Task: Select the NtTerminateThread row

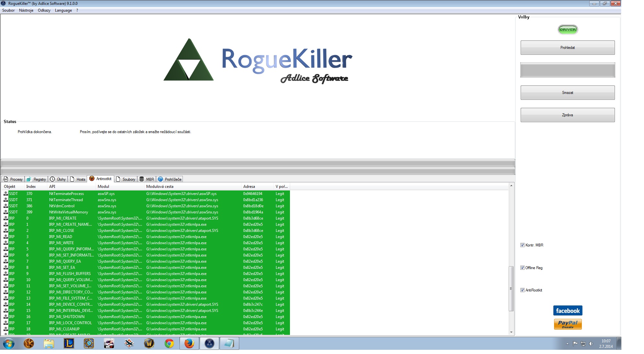Action: tap(146, 200)
